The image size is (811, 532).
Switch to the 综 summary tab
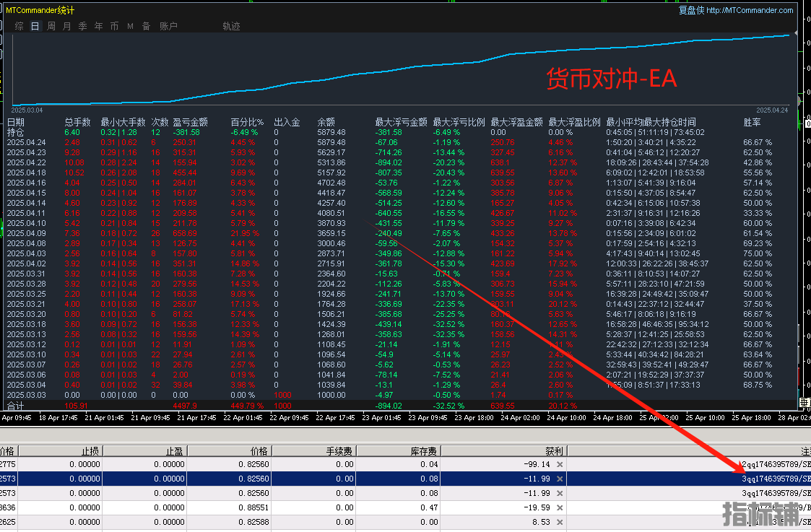19,26
